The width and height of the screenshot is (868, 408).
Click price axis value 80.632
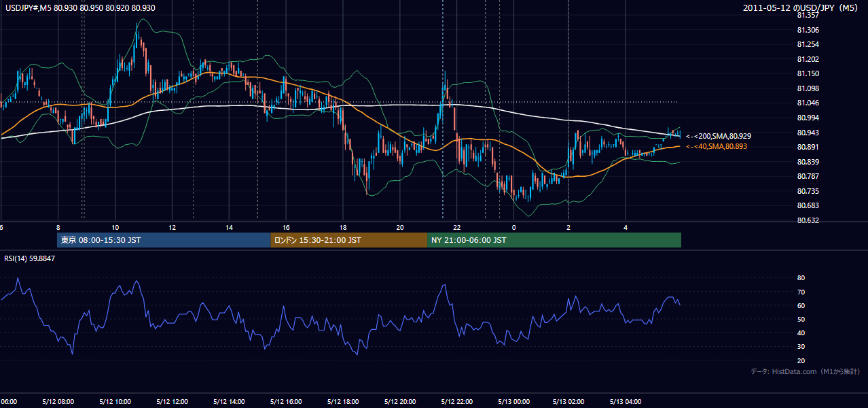click(808, 220)
